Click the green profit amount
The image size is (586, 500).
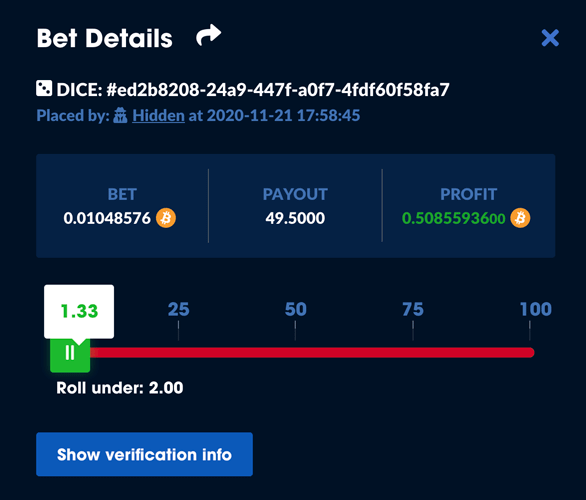tap(453, 218)
